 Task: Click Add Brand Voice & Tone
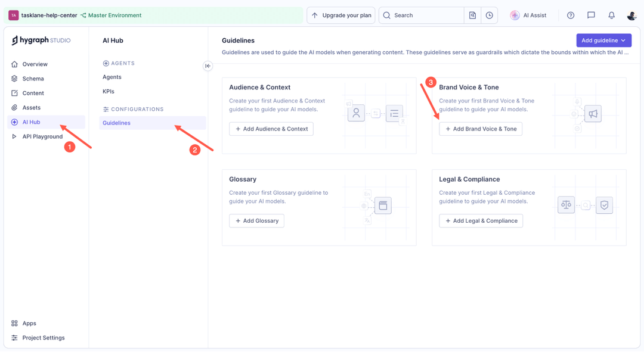[x=481, y=129]
